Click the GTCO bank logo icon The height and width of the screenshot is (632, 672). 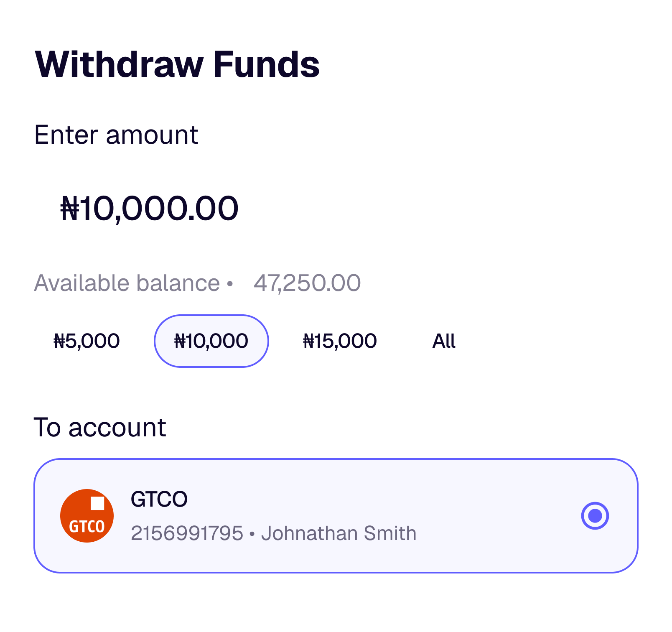(87, 515)
